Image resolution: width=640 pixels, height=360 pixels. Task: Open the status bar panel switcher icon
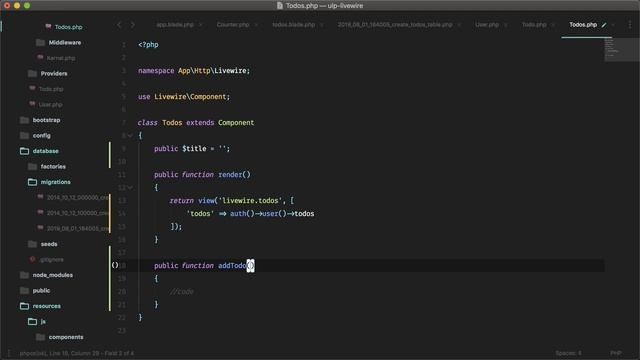[x=9, y=353]
